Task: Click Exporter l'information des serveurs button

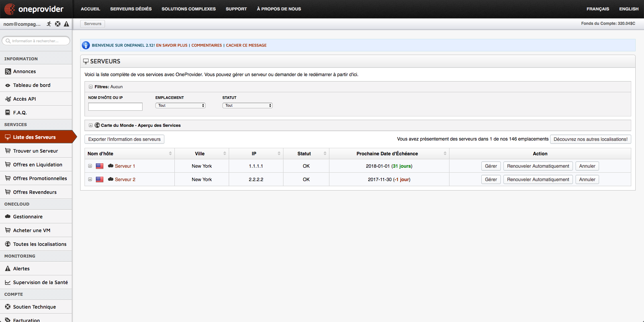Action: click(x=124, y=139)
